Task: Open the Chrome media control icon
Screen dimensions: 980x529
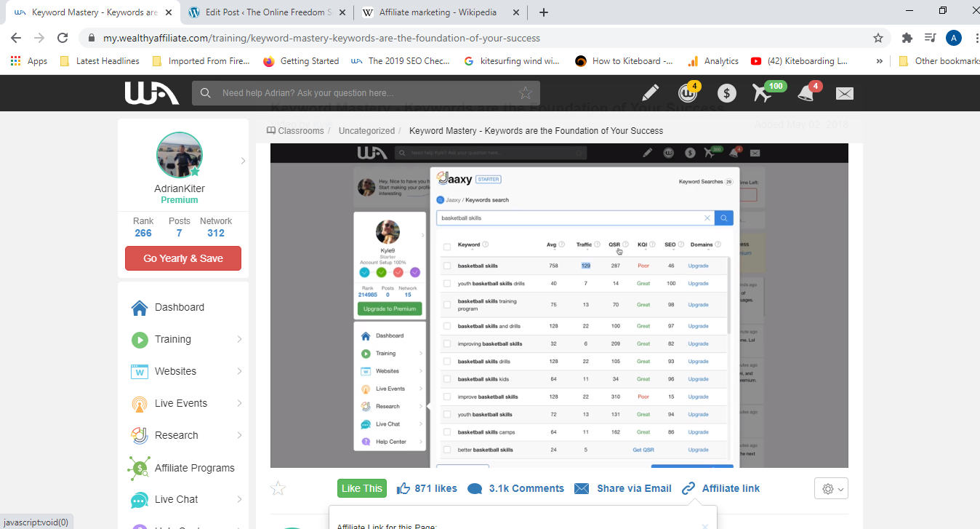Action: (x=930, y=38)
